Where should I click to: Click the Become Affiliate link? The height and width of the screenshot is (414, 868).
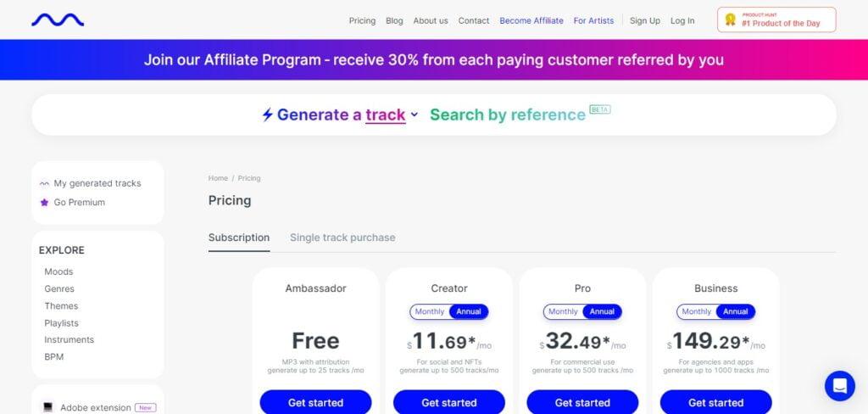[x=531, y=20]
